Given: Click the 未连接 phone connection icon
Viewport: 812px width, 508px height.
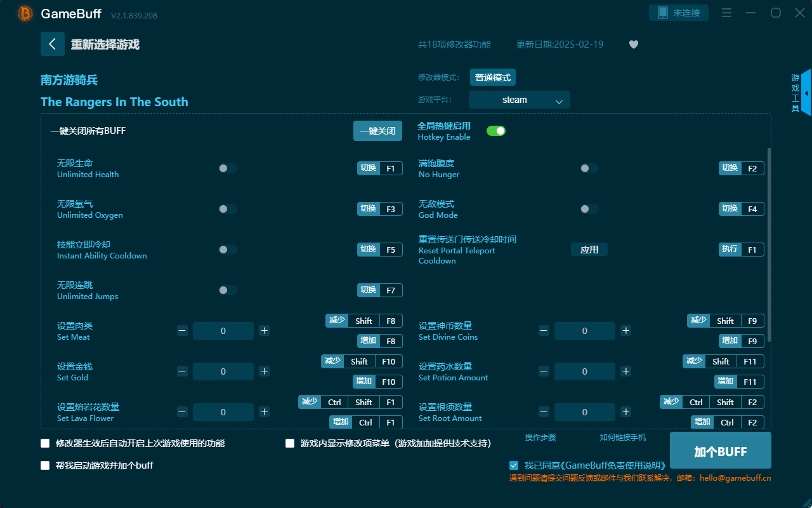Looking at the screenshot, I should click(x=678, y=12).
